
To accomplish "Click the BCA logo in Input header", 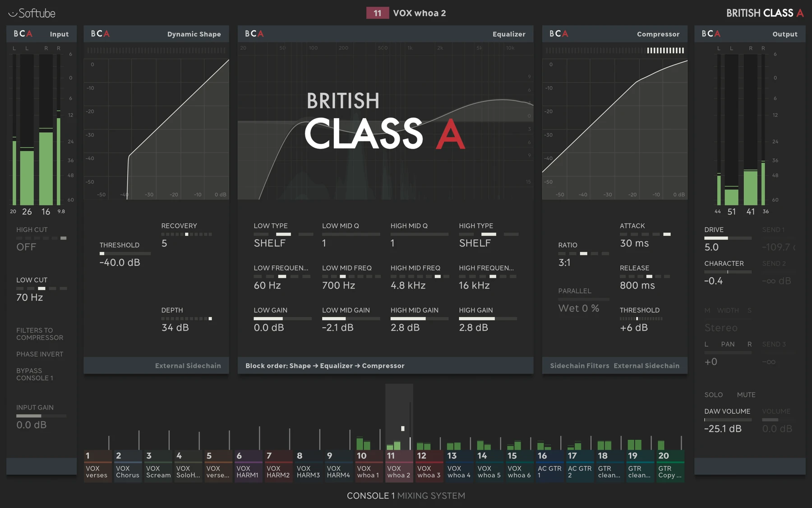I will tap(23, 34).
